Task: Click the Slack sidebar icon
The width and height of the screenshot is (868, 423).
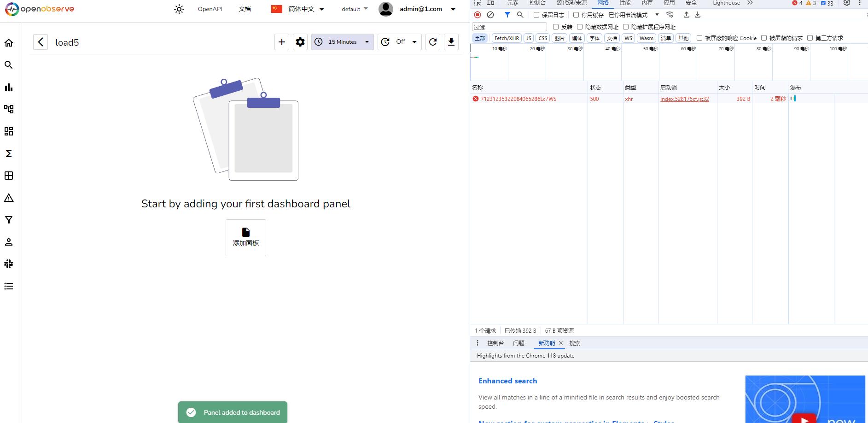Action: click(x=9, y=264)
